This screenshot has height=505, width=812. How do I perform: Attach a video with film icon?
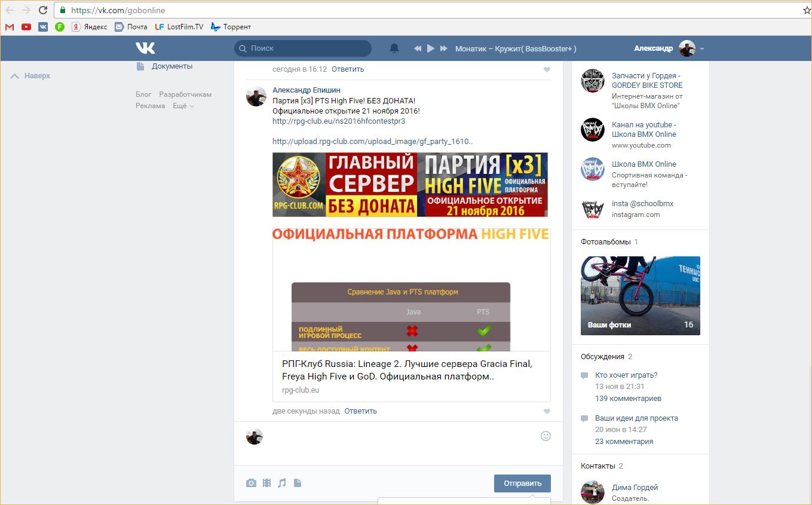pos(266,483)
